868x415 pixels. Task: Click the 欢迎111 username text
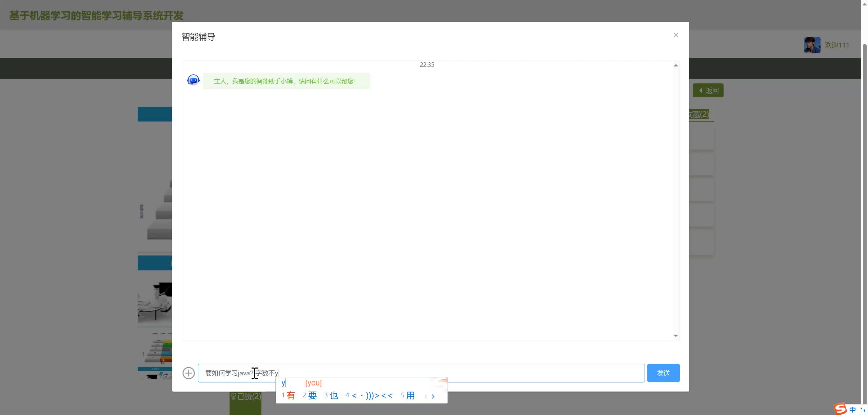837,45
